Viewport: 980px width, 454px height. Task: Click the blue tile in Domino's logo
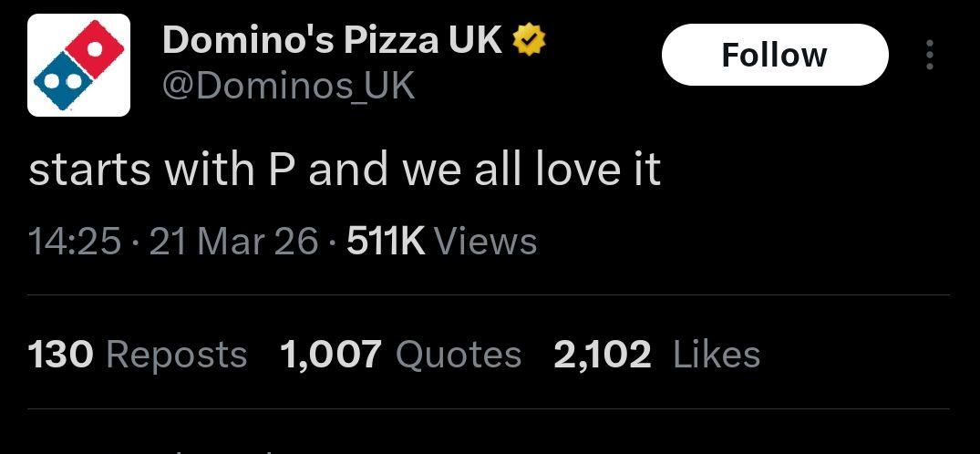tap(59, 82)
